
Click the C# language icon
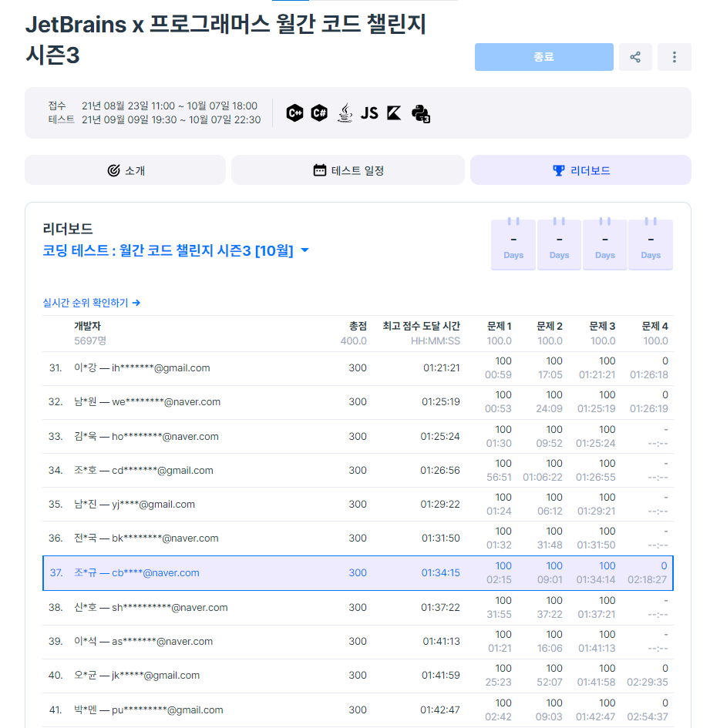click(x=319, y=112)
